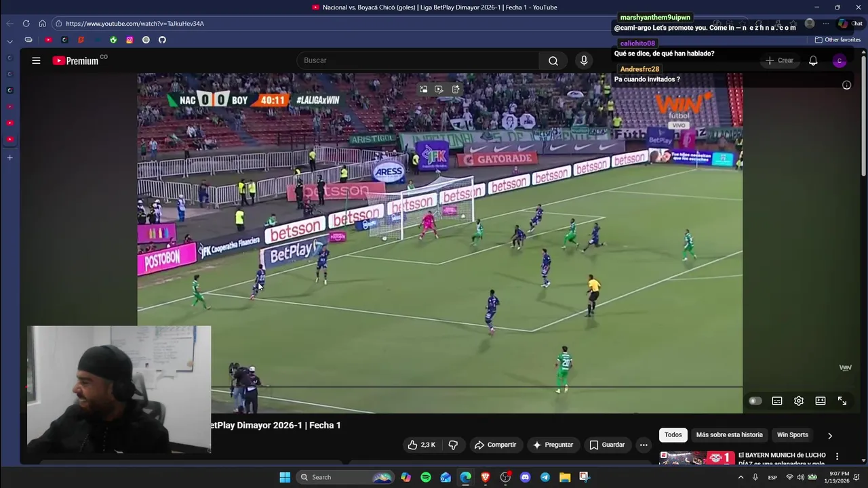Go to the browser home page icon

(42, 23)
